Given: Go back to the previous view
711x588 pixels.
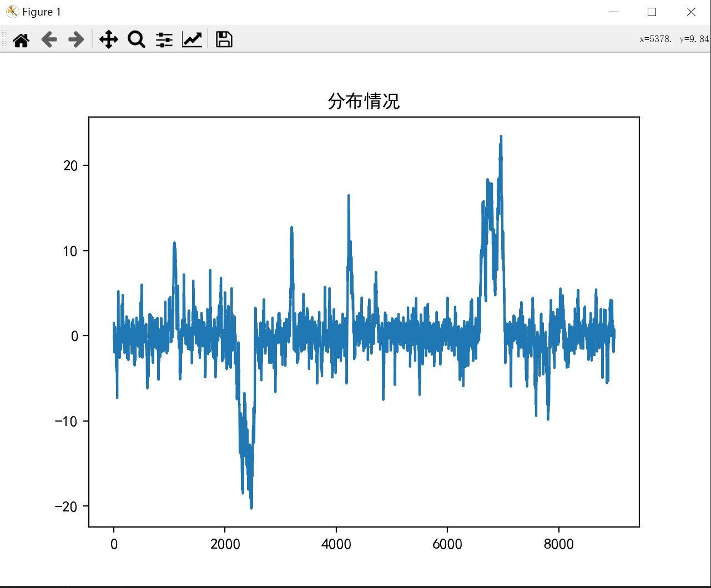Looking at the screenshot, I should [49, 39].
